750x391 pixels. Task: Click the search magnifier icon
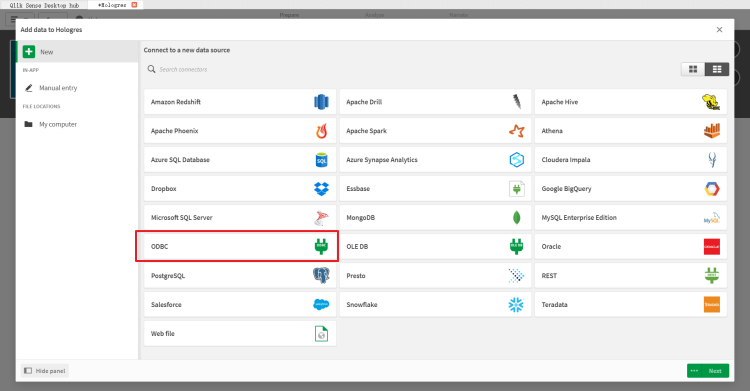[x=151, y=69]
